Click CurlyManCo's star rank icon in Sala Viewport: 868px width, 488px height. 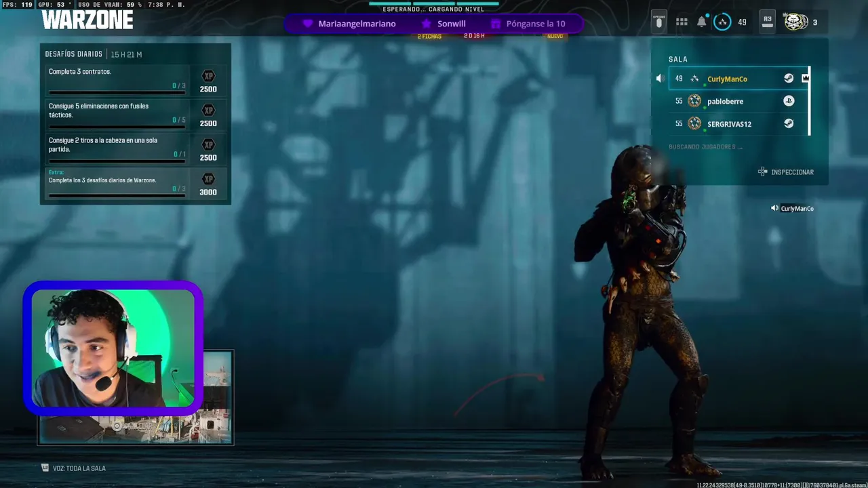click(x=694, y=79)
